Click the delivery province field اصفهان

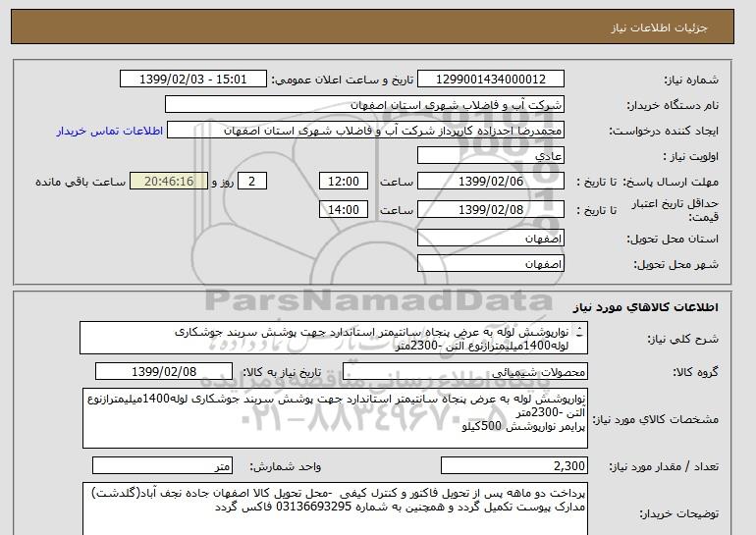coord(490,239)
